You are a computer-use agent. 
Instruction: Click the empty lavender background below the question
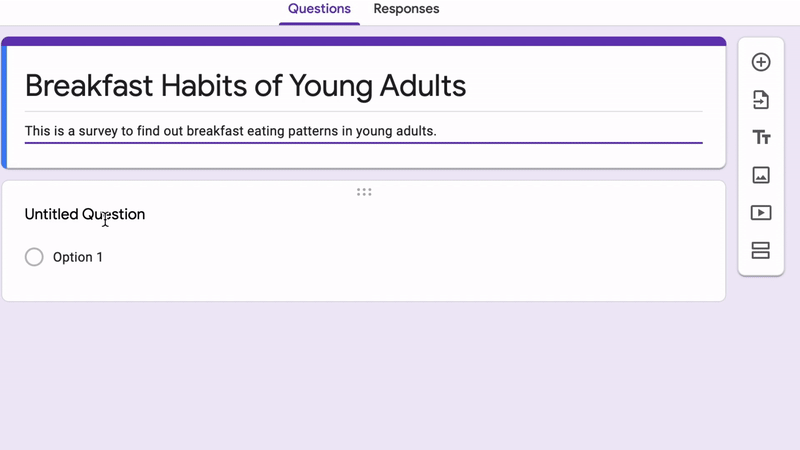tap(363, 375)
